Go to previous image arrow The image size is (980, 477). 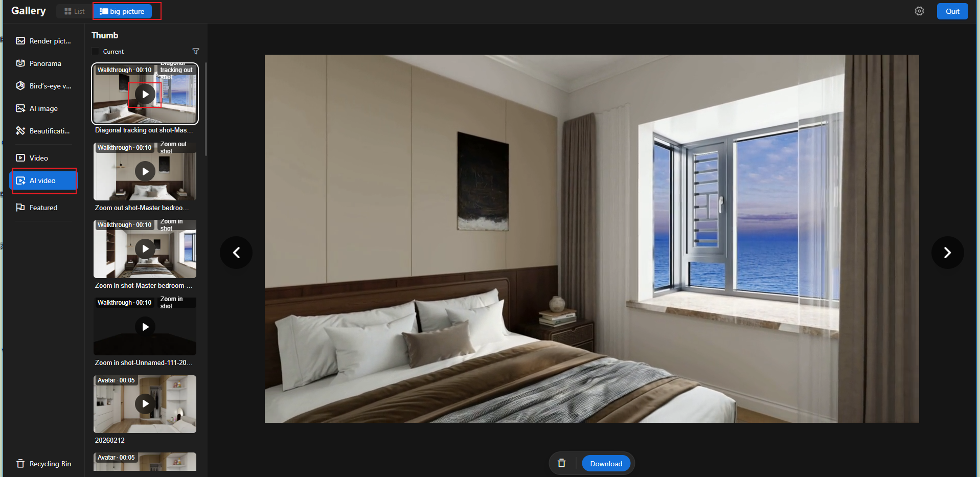tap(236, 253)
